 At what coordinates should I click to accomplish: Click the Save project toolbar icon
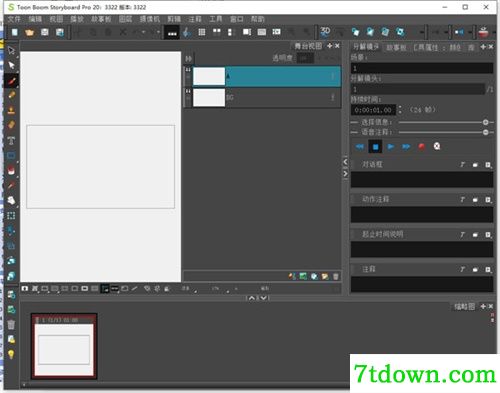[45, 32]
